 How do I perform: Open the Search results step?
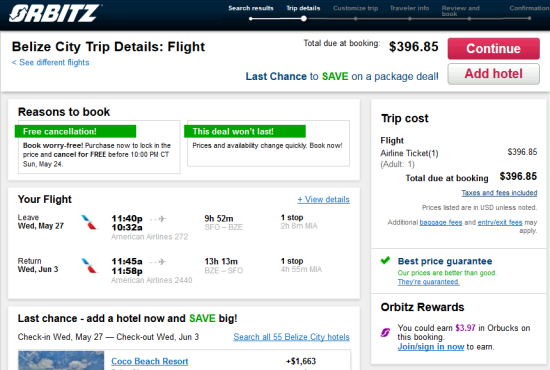(x=251, y=8)
